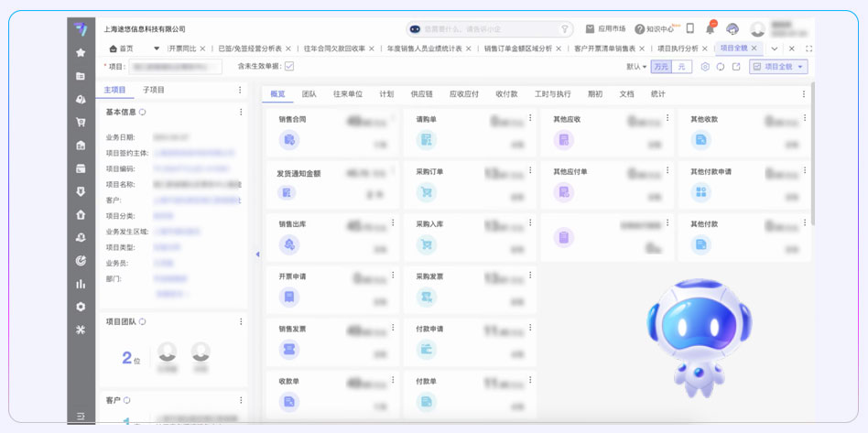Click the fullscreen icon at tab bar end
The image size is (868, 433).
(808, 49)
